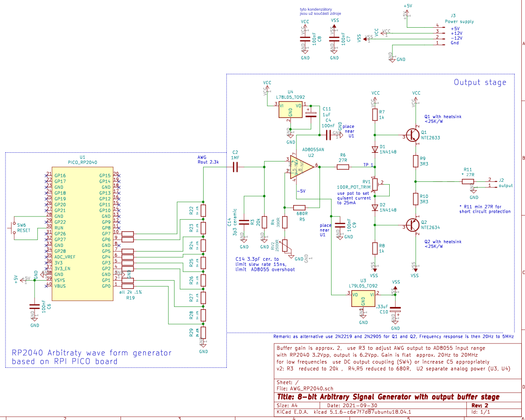
Task: Select the RV1 100R trim potentiometer
Action: point(375,184)
